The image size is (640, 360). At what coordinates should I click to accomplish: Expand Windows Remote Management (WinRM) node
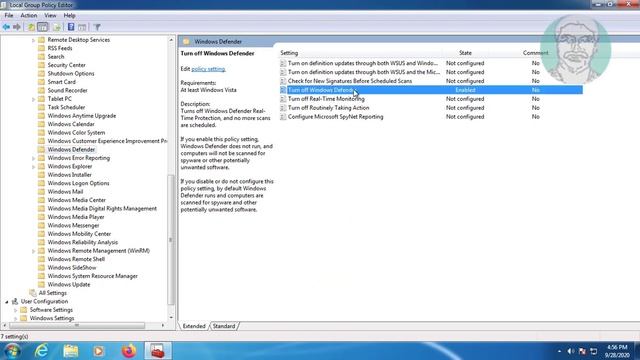tap(33, 251)
